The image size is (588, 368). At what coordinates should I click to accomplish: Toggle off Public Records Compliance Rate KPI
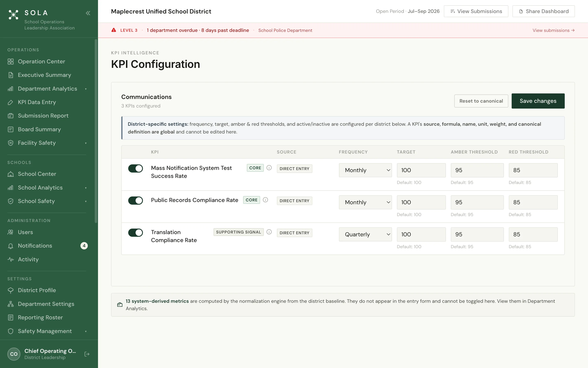[x=135, y=201]
